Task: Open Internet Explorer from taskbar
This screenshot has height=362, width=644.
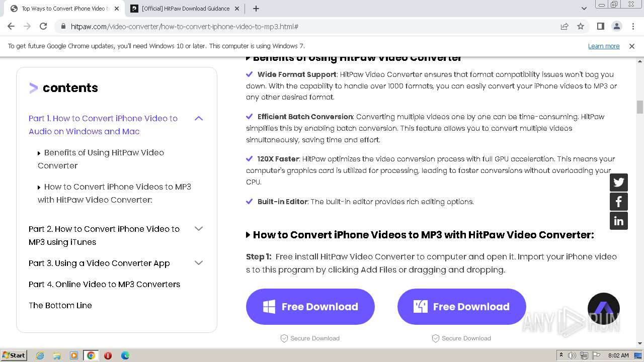Action: (40, 355)
